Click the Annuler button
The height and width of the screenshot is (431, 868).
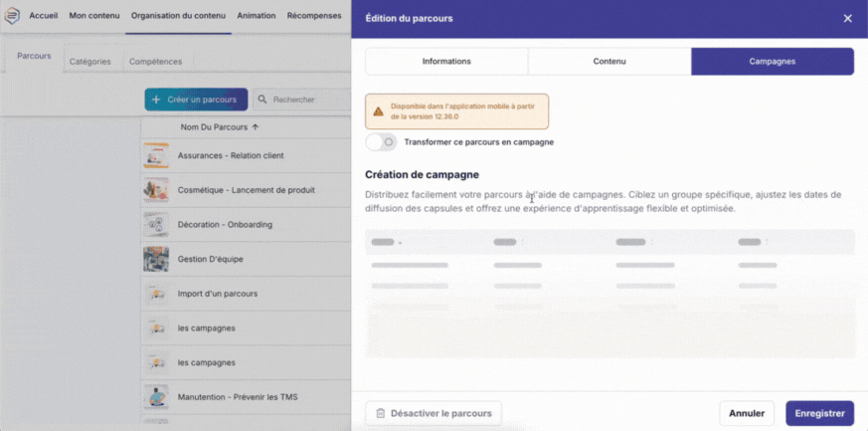tap(747, 413)
